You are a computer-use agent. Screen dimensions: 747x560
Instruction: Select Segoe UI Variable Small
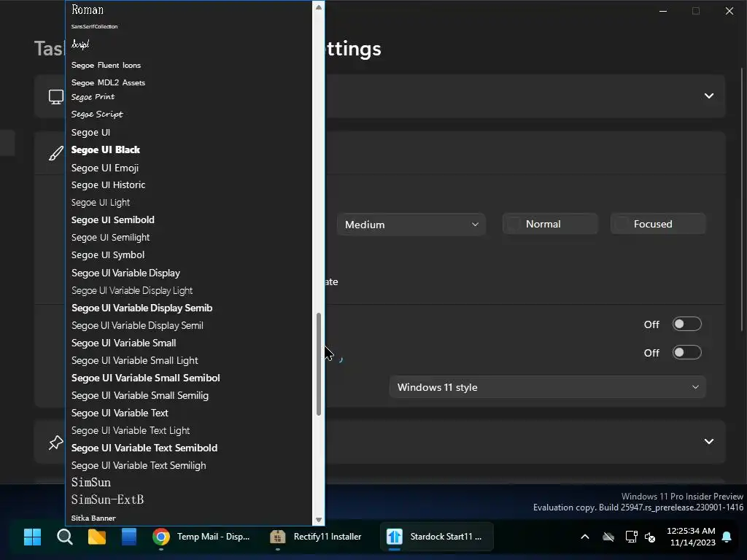point(189,343)
